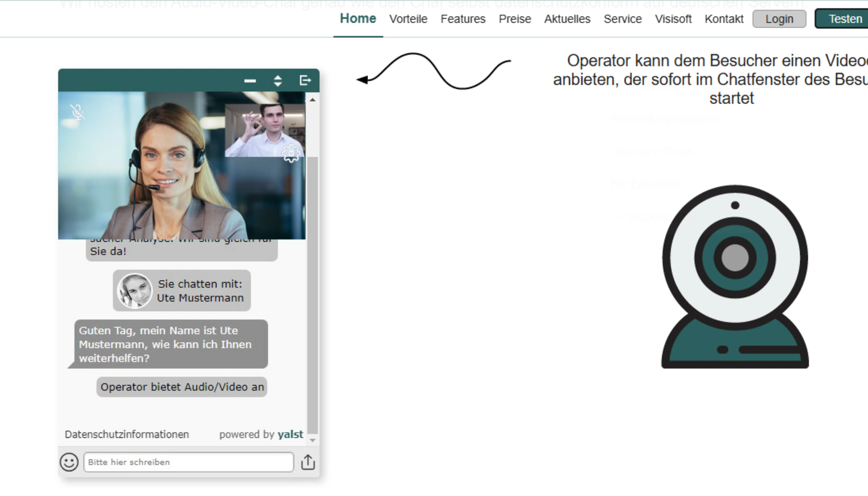Screen dimensions: 868x496
Task: Open video settings gear icon
Action: (x=291, y=153)
